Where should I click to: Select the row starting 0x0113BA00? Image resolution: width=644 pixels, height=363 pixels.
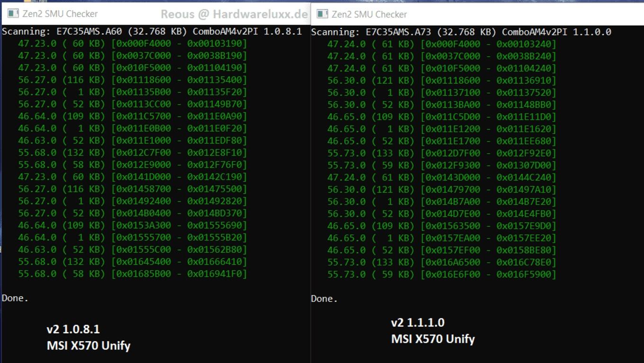click(442, 105)
